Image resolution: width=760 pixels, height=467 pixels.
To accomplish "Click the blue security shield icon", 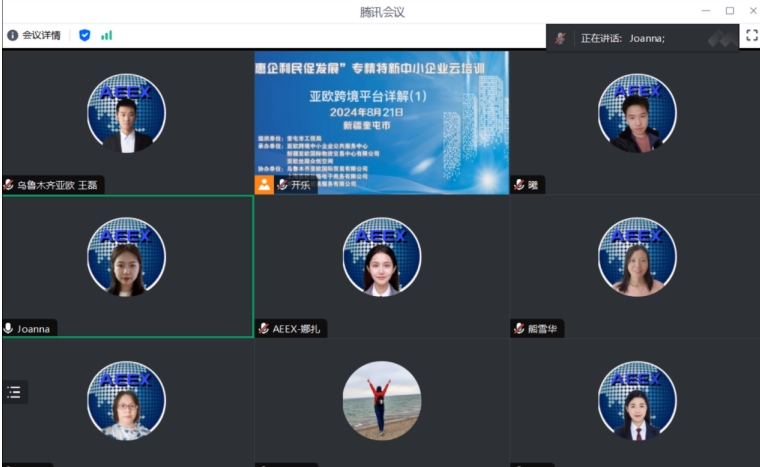I will click(x=85, y=35).
